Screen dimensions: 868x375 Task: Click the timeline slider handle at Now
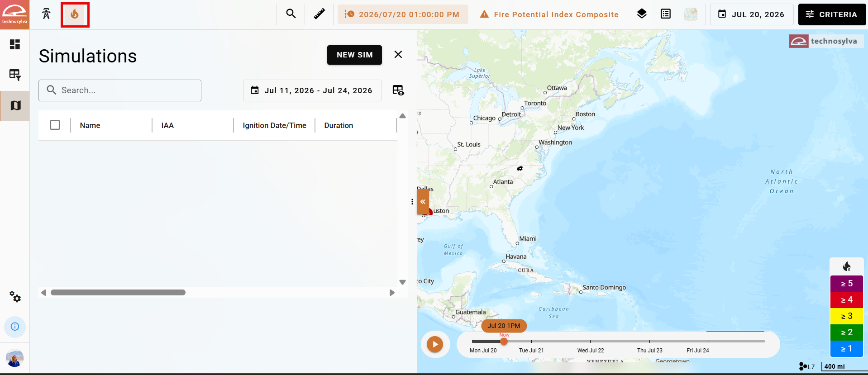[x=504, y=341]
